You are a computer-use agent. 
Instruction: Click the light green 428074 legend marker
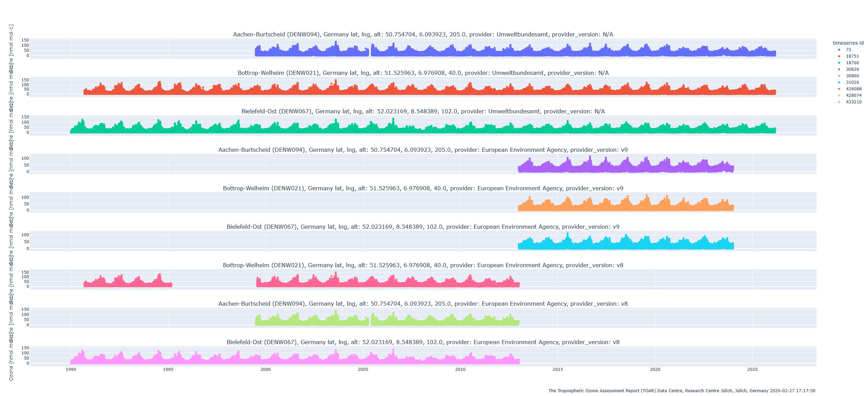tap(839, 95)
